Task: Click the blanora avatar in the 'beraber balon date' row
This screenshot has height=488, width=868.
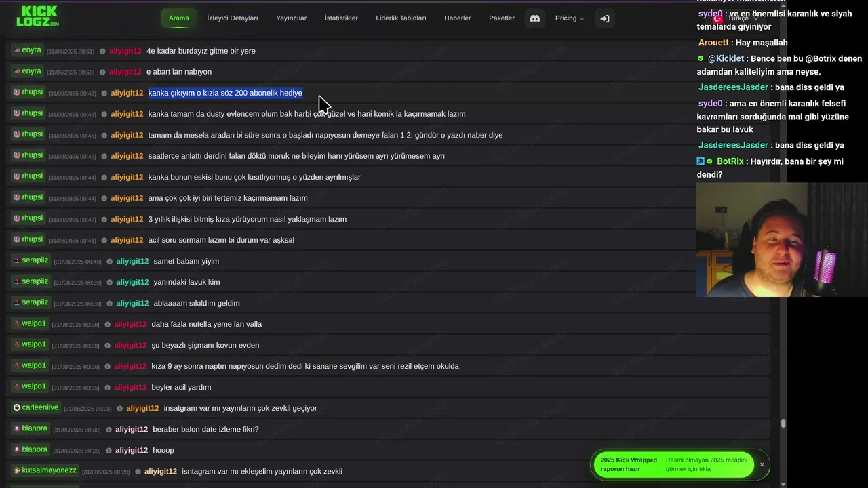Action: point(17,428)
